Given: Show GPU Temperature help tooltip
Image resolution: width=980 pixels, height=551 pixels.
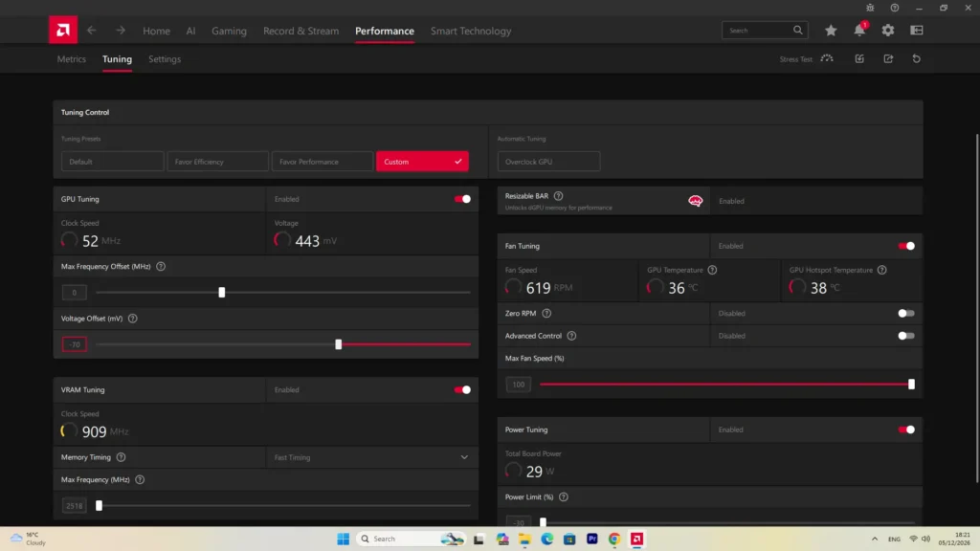Looking at the screenshot, I should 712,270.
